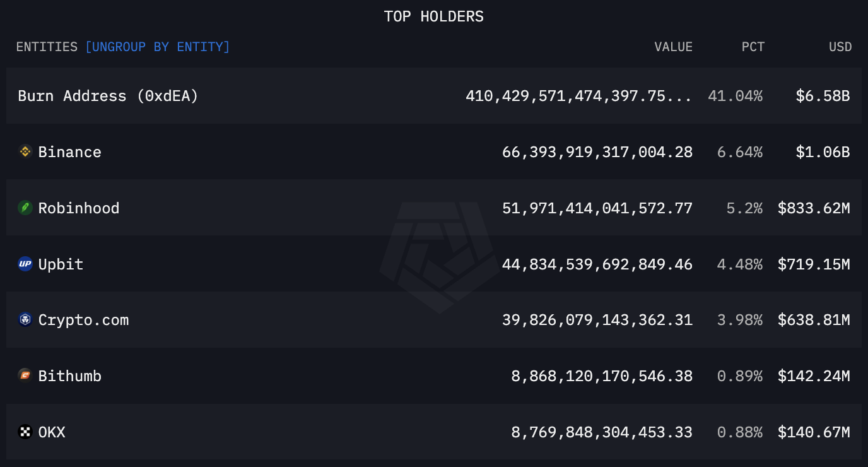Click the Bithumb logo icon
This screenshot has height=467, width=868.
point(25,376)
